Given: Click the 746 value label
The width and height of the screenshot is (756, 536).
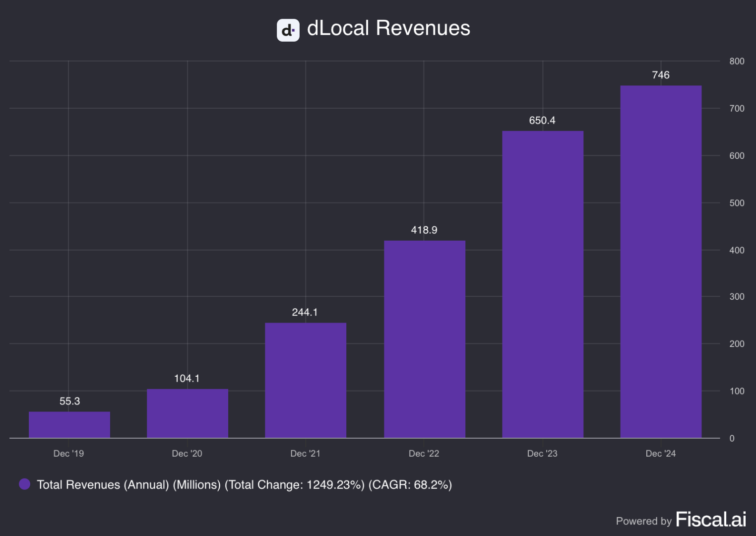Looking at the screenshot, I should tap(661, 75).
